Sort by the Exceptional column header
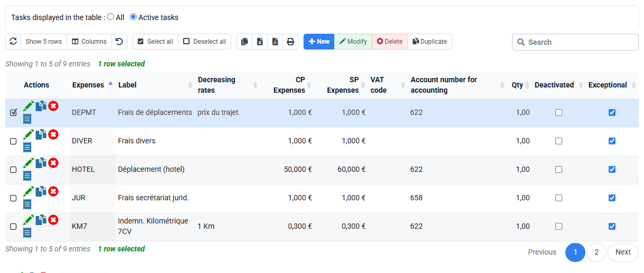644x273 pixels. pyautogui.click(x=612, y=85)
